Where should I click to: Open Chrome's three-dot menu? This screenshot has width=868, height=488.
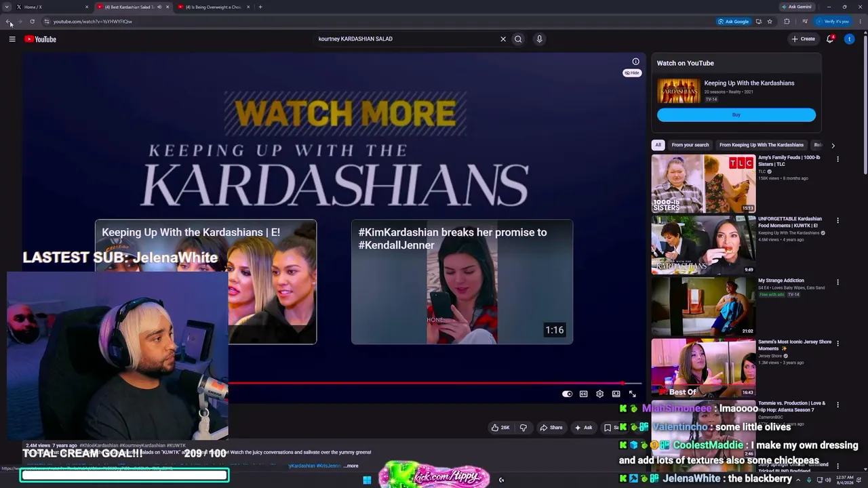point(859,22)
